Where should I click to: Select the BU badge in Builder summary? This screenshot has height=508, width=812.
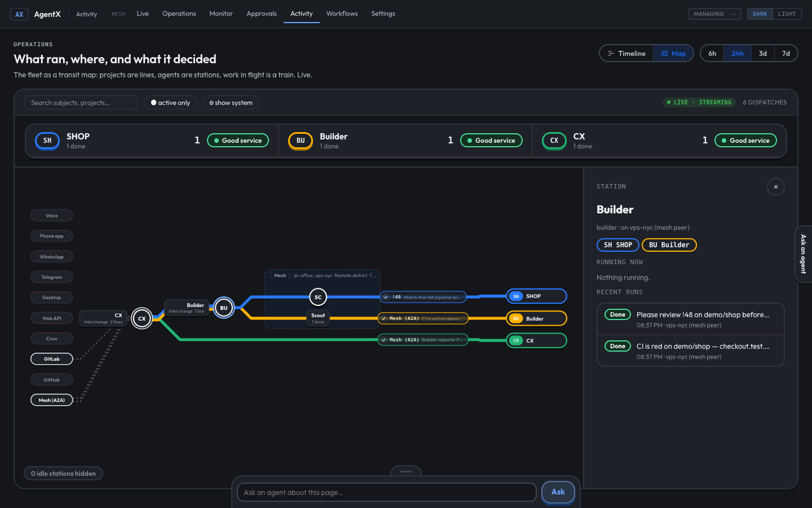(301, 141)
